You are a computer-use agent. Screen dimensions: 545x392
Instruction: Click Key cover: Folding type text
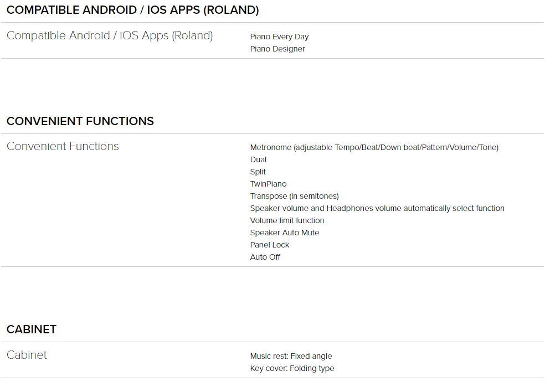tap(292, 369)
